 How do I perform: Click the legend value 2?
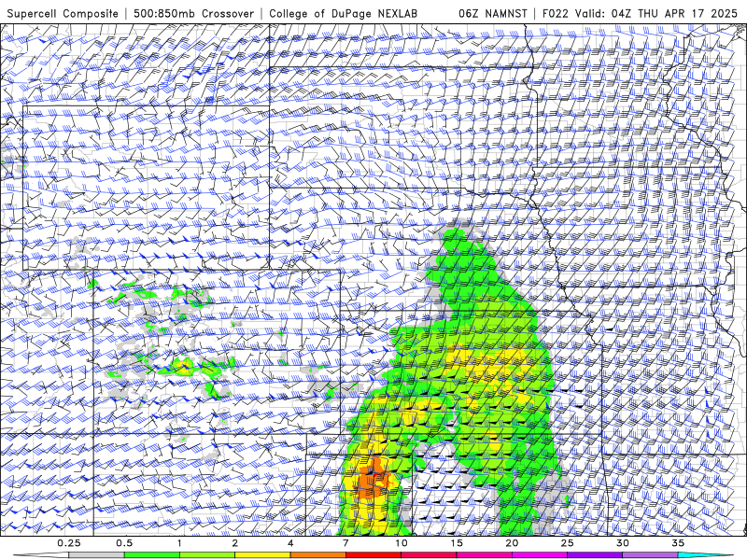(235, 543)
